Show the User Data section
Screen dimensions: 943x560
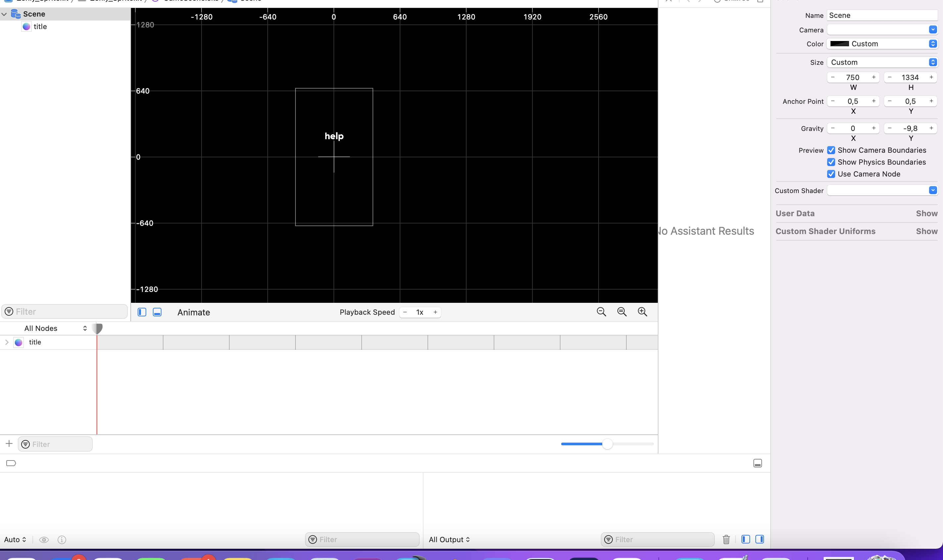tap(926, 214)
